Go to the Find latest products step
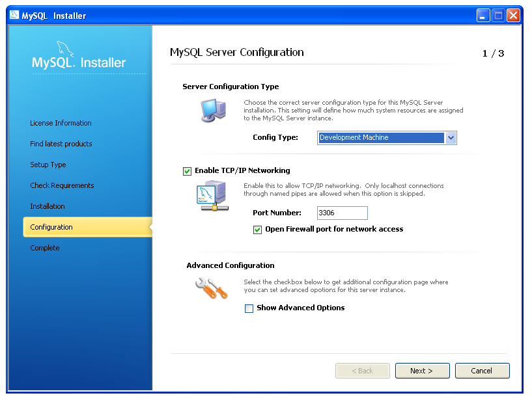This screenshot has height=400, width=532. point(61,144)
